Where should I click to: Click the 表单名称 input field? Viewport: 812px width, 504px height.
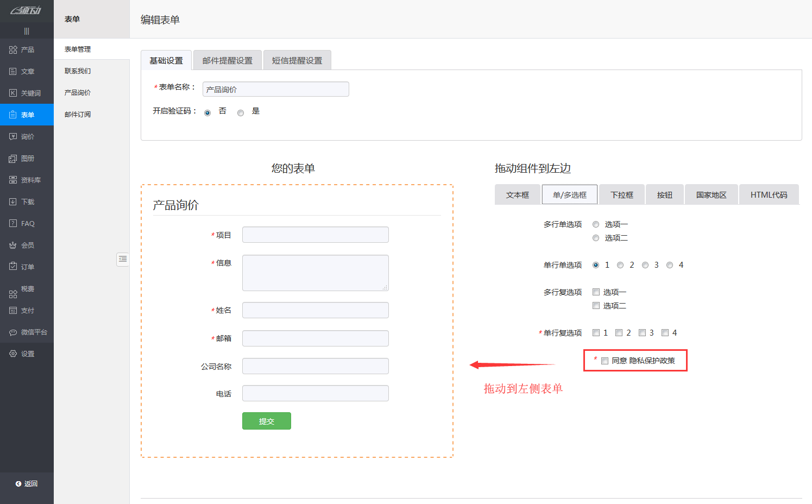click(x=275, y=89)
